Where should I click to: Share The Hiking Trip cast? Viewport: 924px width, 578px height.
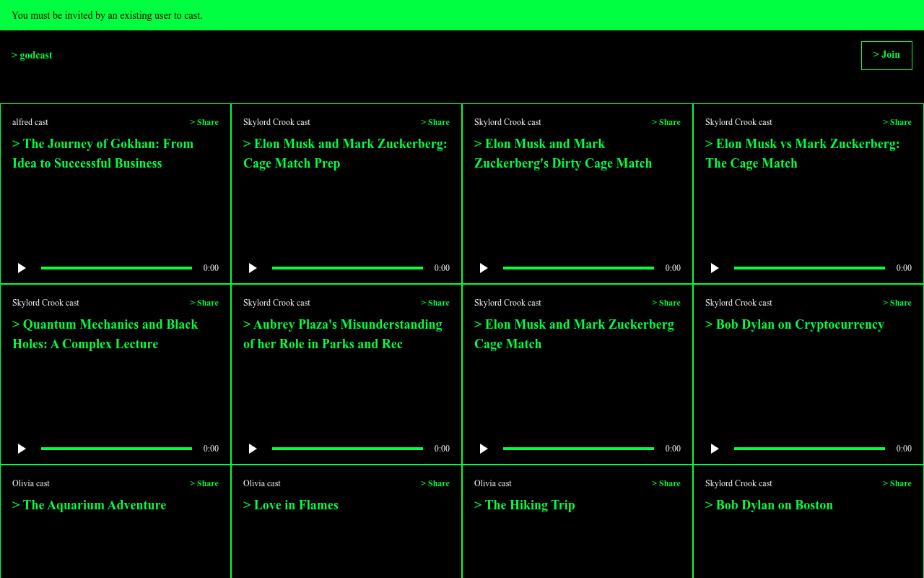coord(666,483)
